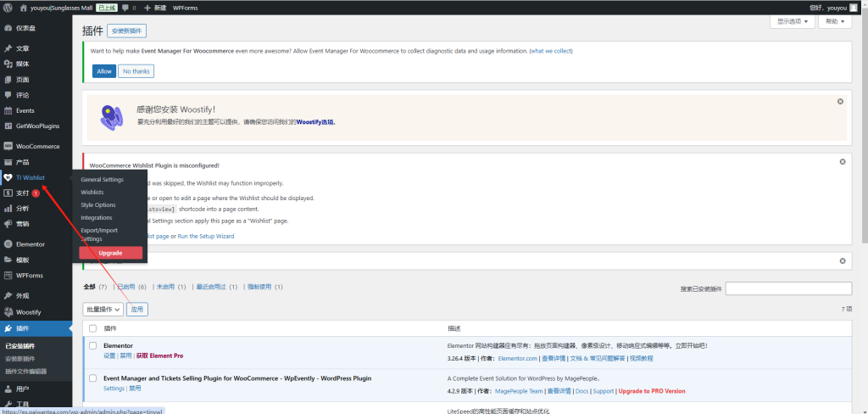Dismiss the Wishlist misconfigured notice

(x=842, y=161)
